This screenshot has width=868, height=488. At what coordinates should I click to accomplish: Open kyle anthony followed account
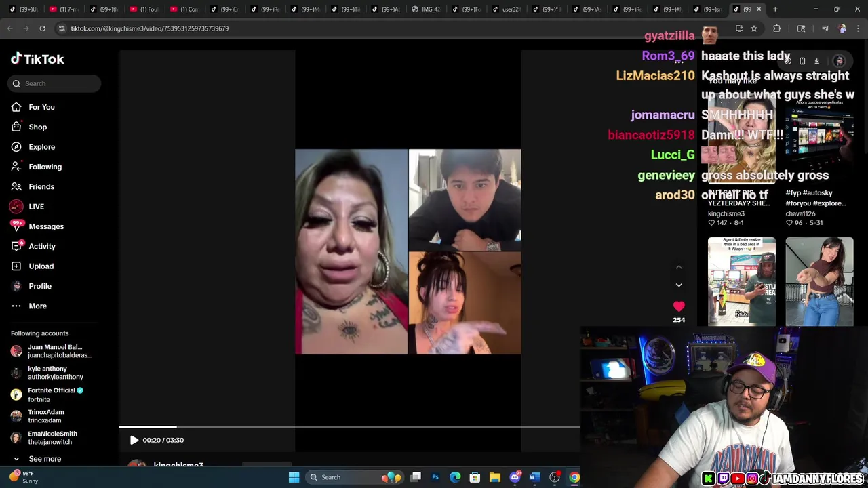(x=53, y=373)
